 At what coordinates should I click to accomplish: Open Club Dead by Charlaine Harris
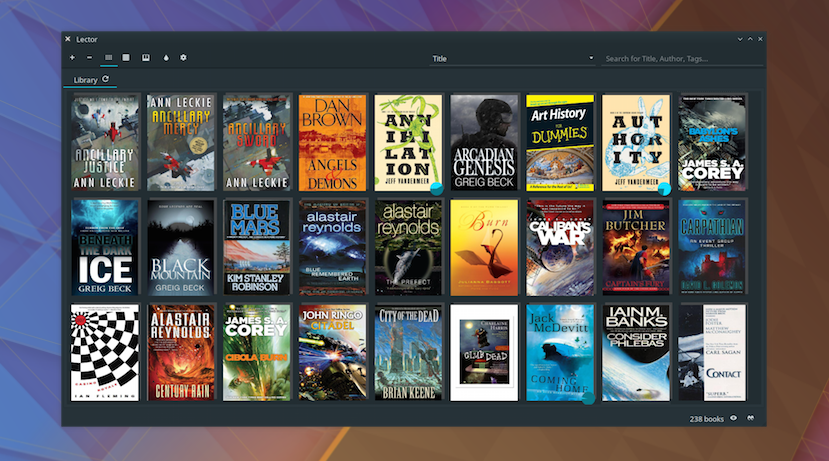point(484,352)
